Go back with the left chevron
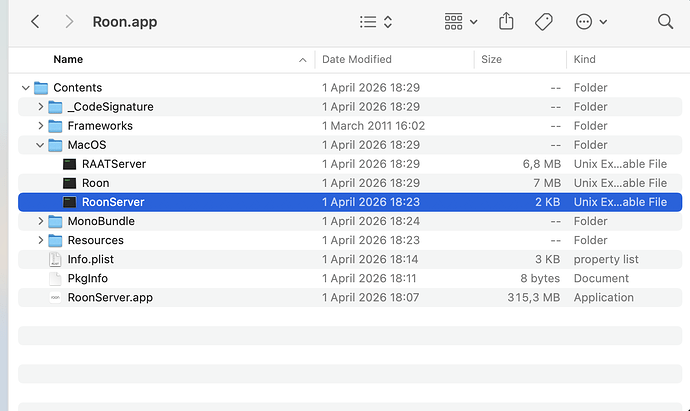Screen dimensions: 690x411 pos(35,22)
